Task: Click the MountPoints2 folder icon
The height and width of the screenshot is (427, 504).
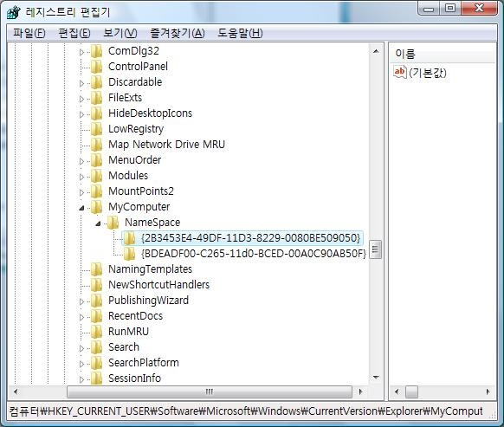Action: click(x=96, y=191)
